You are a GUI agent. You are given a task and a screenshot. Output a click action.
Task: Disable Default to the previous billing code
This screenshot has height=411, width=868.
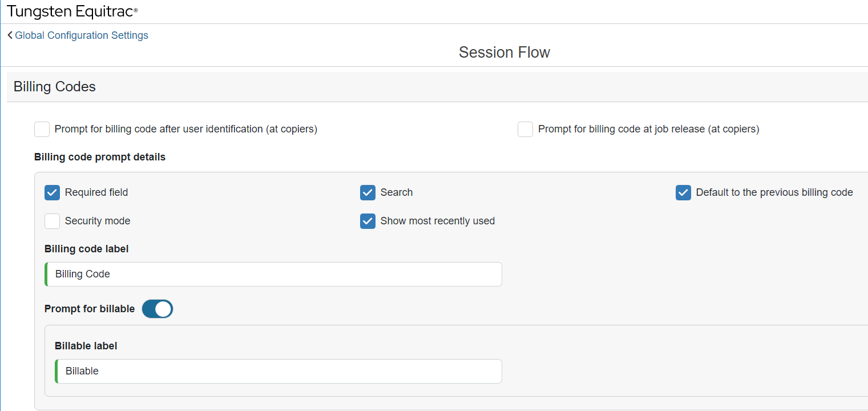683,193
